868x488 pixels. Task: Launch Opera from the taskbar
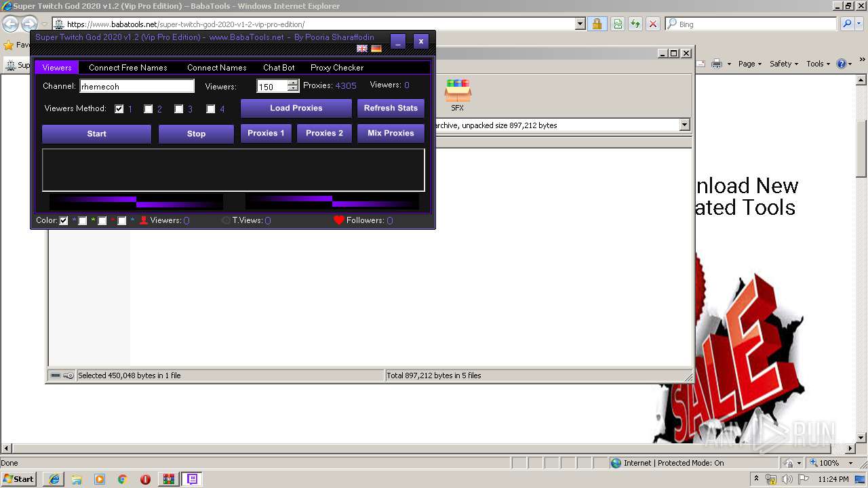click(x=145, y=479)
